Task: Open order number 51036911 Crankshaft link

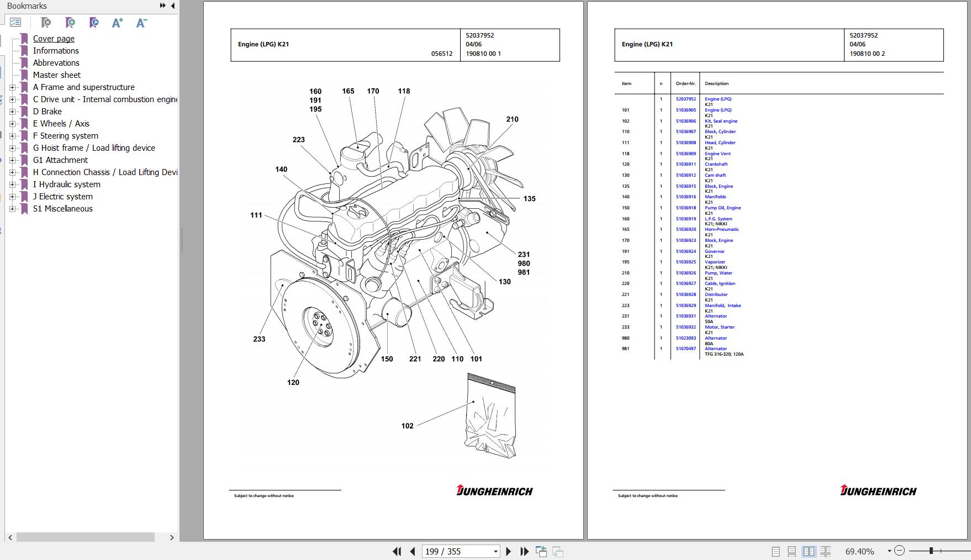Action: coord(685,164)
